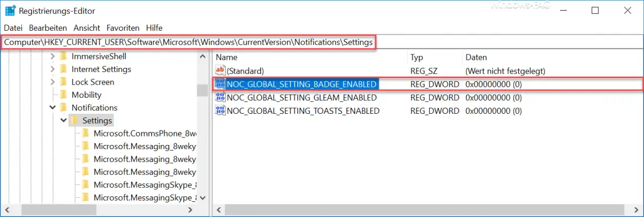Click the (Standard) string value icon
The width and height of the screenshot is (644, 217).
pyautogui.click(x=220, y=71)
